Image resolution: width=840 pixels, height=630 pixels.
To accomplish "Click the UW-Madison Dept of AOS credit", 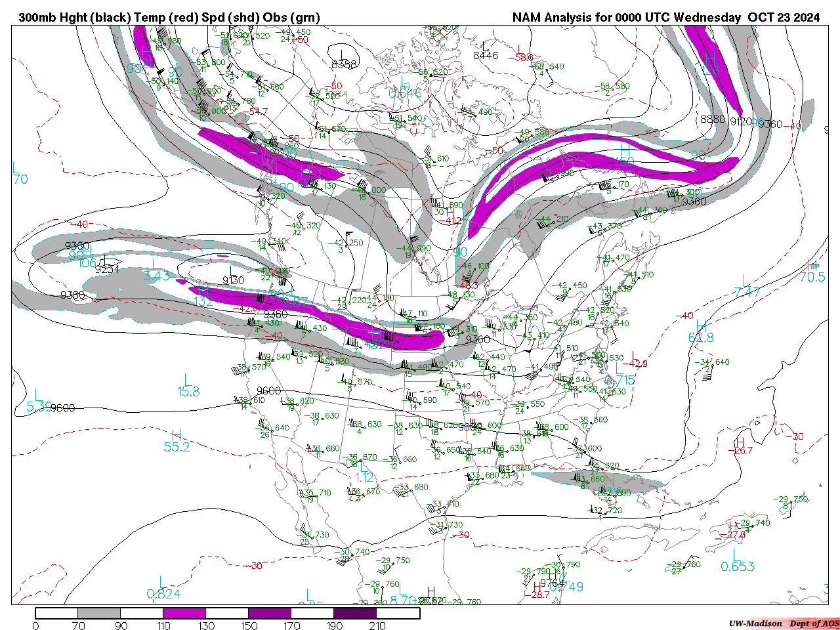I will click(784, 623).
